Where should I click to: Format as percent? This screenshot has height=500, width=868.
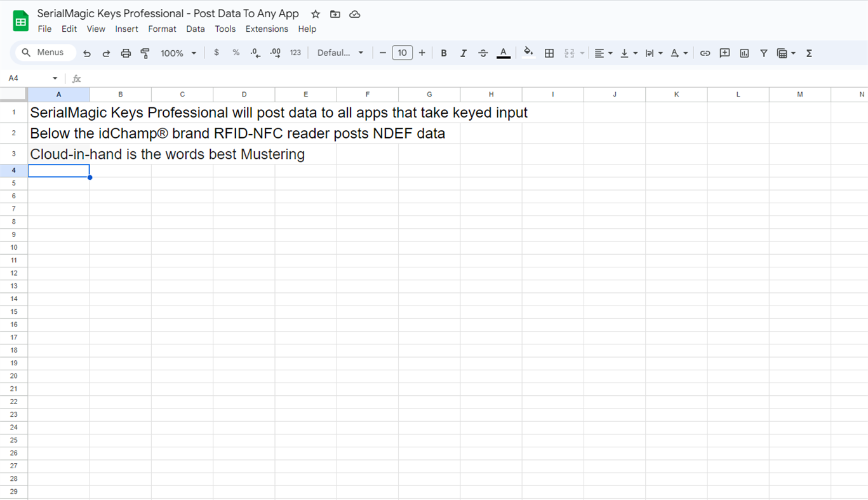236,53
